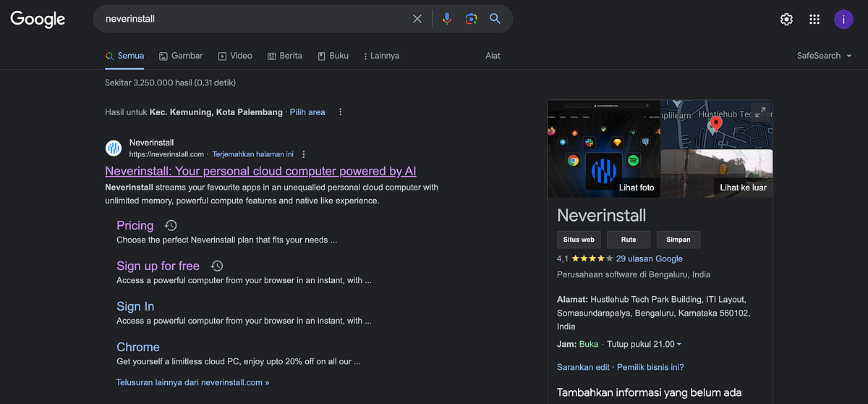Open the Google apps grid
This screenshot has width=868, height=404.
point(814,20)
